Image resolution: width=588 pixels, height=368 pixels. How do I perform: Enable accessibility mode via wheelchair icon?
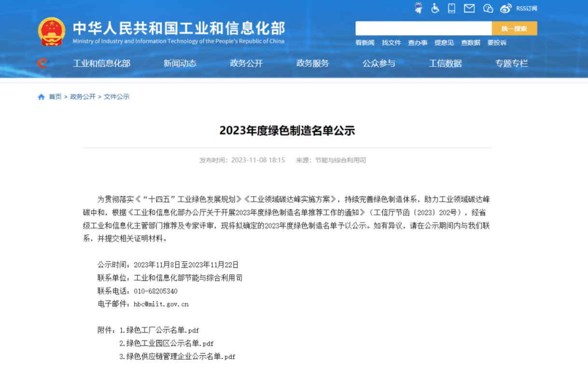click(435, 8)
